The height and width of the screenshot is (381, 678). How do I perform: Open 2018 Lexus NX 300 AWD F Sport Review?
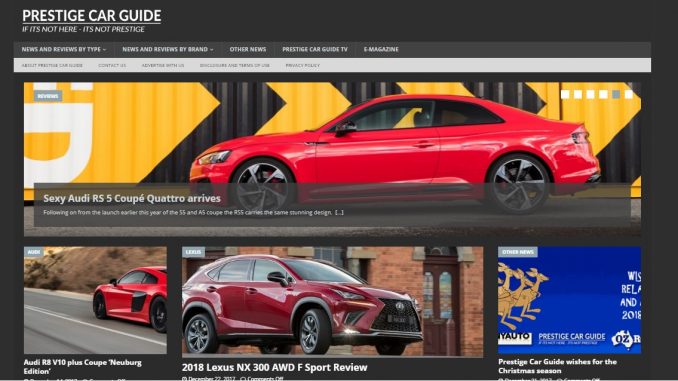click(275, 368)
